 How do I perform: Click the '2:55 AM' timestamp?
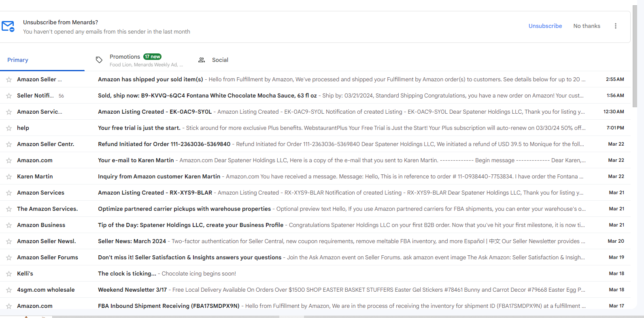(x=615, y=79)
